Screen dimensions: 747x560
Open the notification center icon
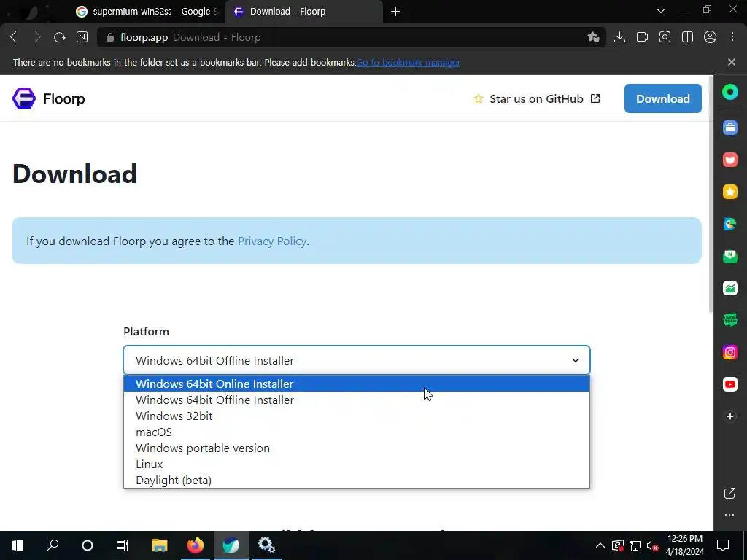(723, 545)
